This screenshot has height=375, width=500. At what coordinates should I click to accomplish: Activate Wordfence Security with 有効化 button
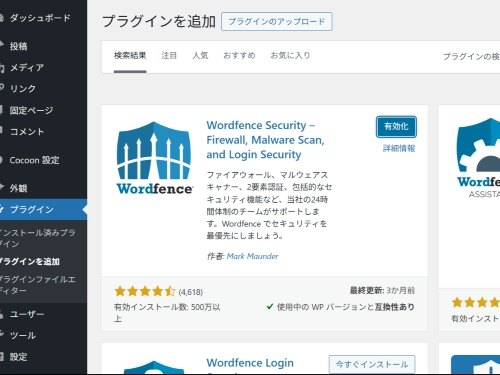point(396,127)
